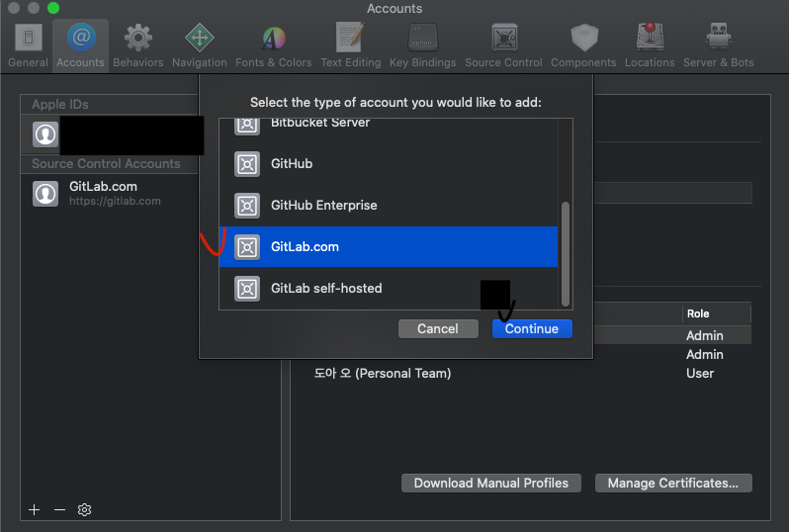Select Bitbucket Server account type

click(x=389, y=126)
